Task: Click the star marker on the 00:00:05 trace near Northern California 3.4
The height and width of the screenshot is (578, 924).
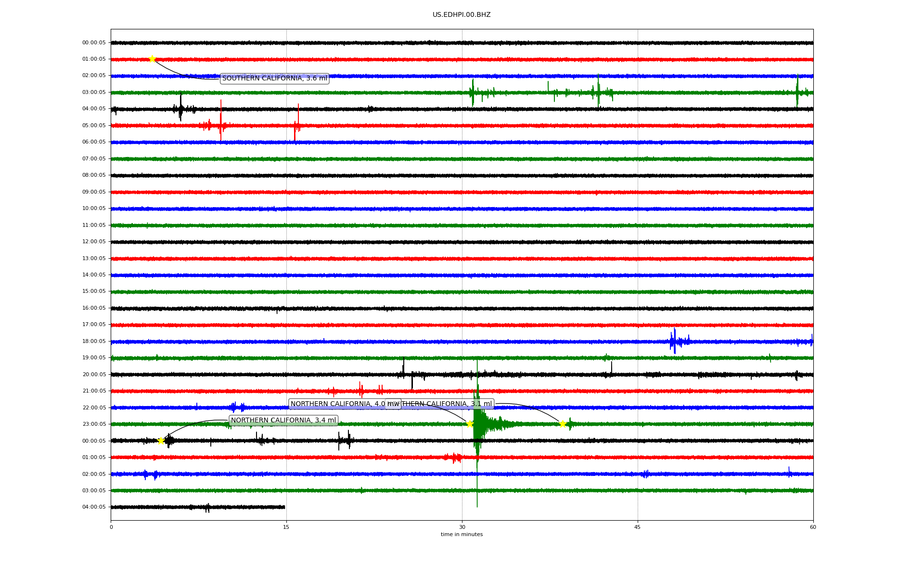Action: point(161,441)
